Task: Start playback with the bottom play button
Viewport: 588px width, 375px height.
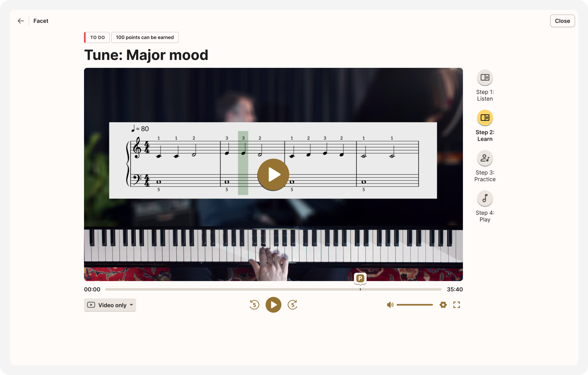Action: pos(273,305)
